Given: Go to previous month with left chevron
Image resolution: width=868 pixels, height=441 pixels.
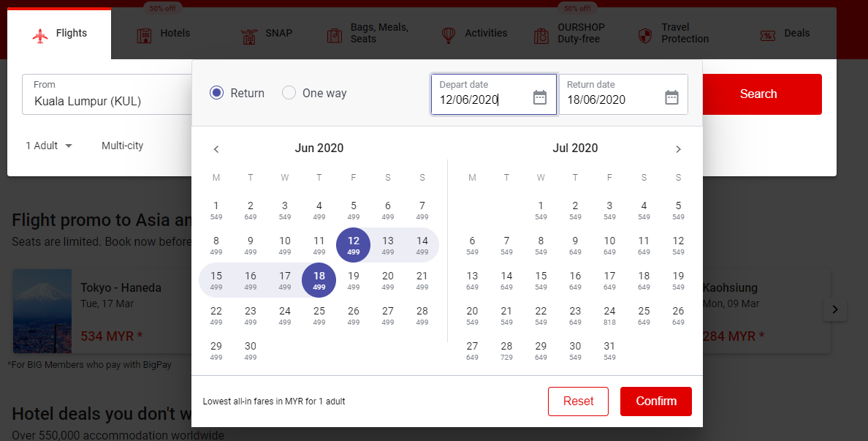Looking at the screenshot, I should click(x=216, y=149).
